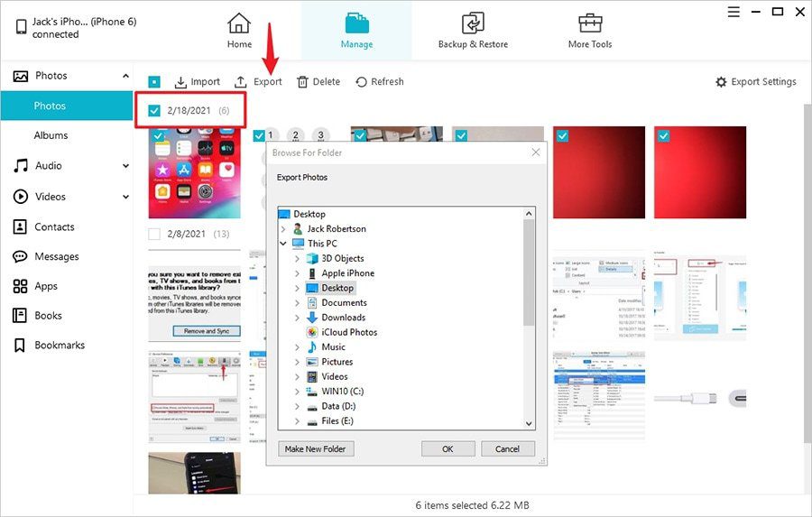The height and width of the screenshot is (517, 812).
Task: Open Export Settings gear
Action: pyautogui.click(x=721, y=82)
